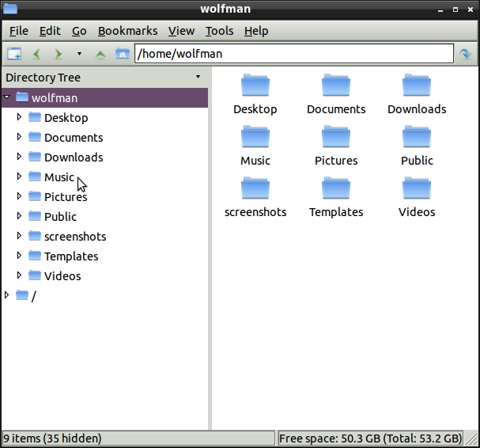The image size is (480, 448).
Task: Go forward using the right arrow icon
Action: [x=58, y=54]
